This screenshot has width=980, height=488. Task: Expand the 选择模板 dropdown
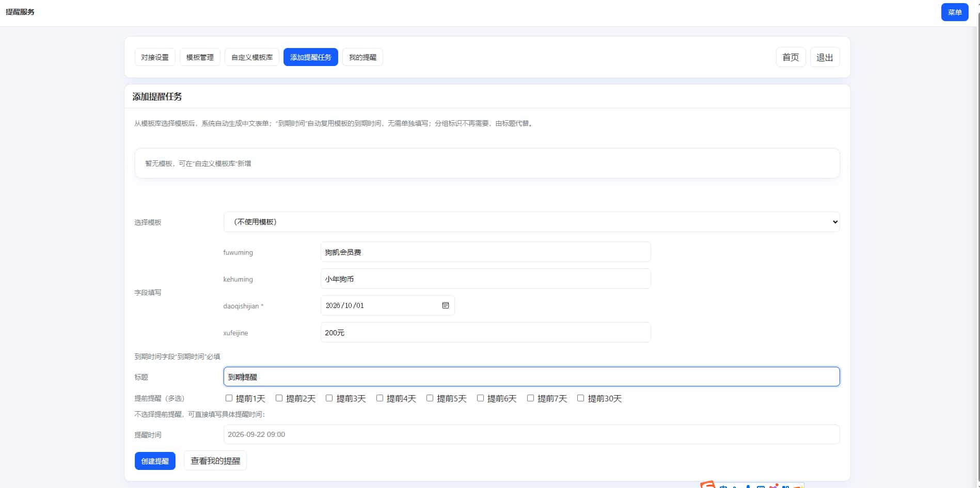point(531,222)
